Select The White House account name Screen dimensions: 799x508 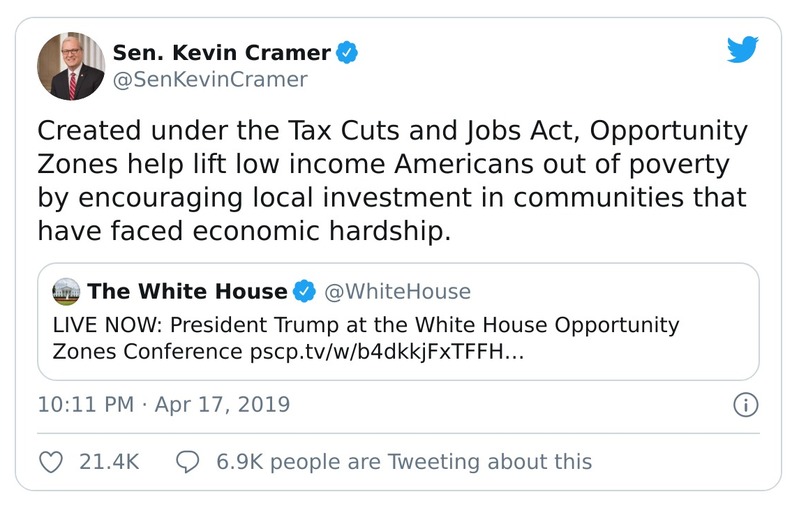coord(187,291)
